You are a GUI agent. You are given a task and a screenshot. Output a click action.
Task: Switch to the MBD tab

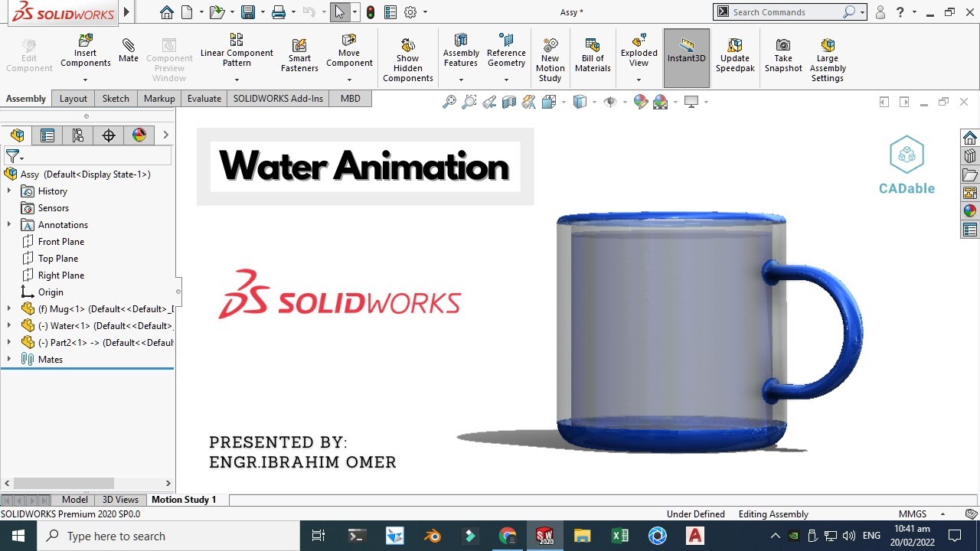[351, 99]
